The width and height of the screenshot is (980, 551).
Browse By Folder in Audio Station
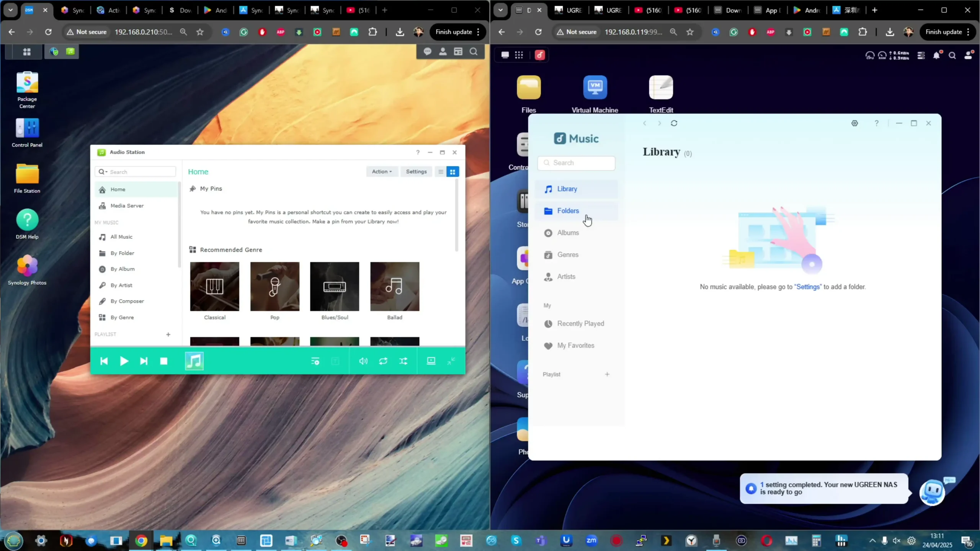click(136, 253)
